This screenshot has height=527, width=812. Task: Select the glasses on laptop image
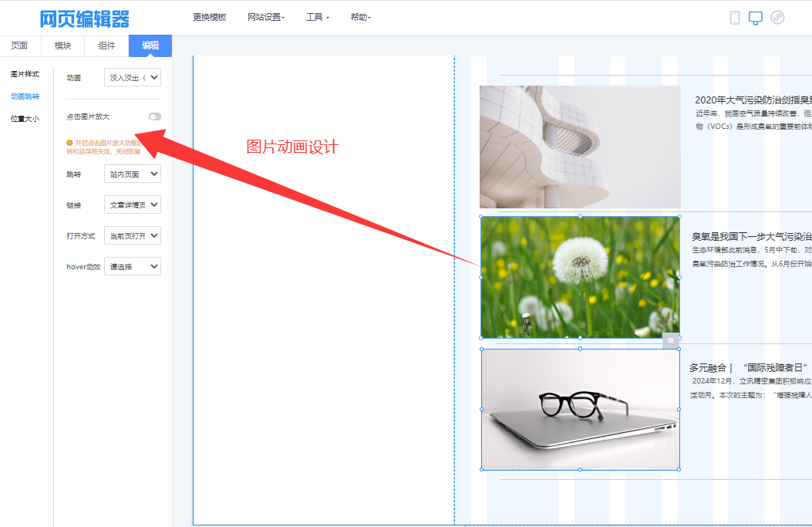click(x=580, y=410)
